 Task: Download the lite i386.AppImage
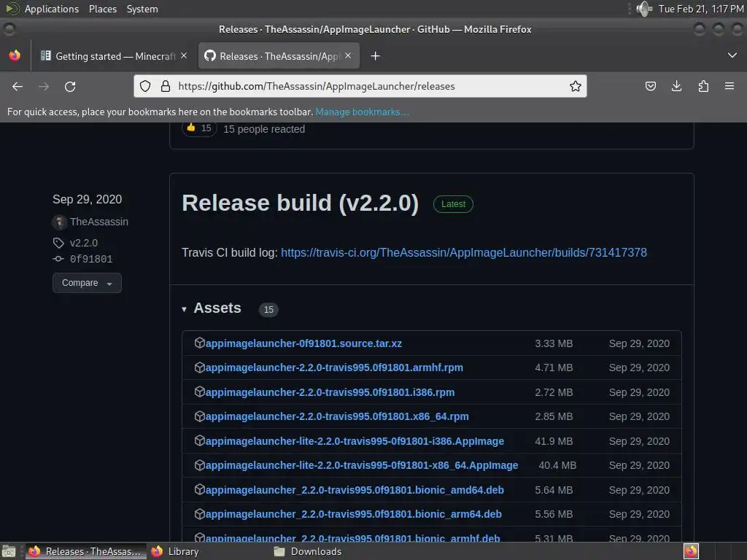tap(355, 441)
